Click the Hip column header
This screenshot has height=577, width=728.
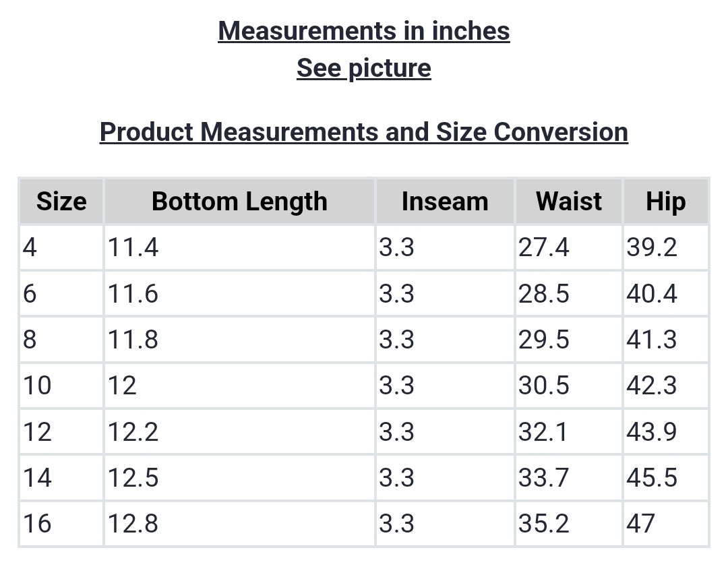point(665,202)
